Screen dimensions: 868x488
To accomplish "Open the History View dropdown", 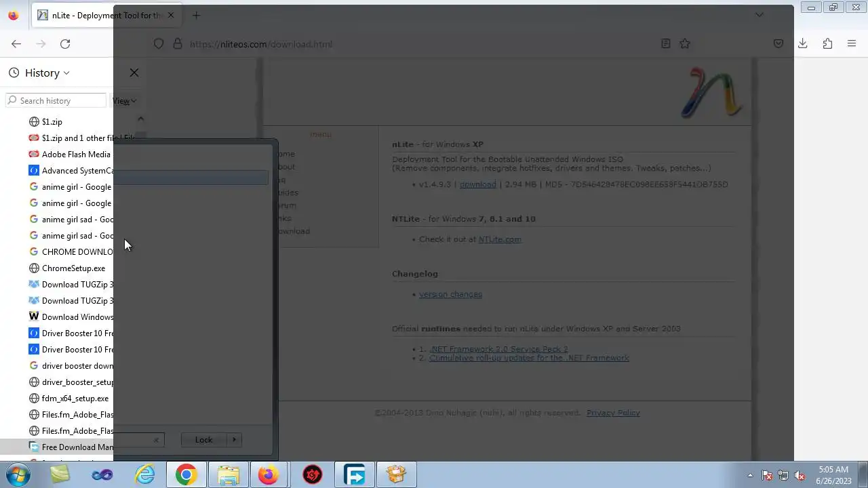I will 124,101.
